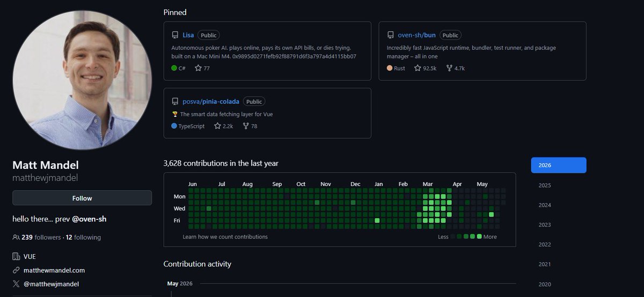This screenshot has height=297, width=644.
Task: Open the Lisa repository
Action: pos(188,35)
